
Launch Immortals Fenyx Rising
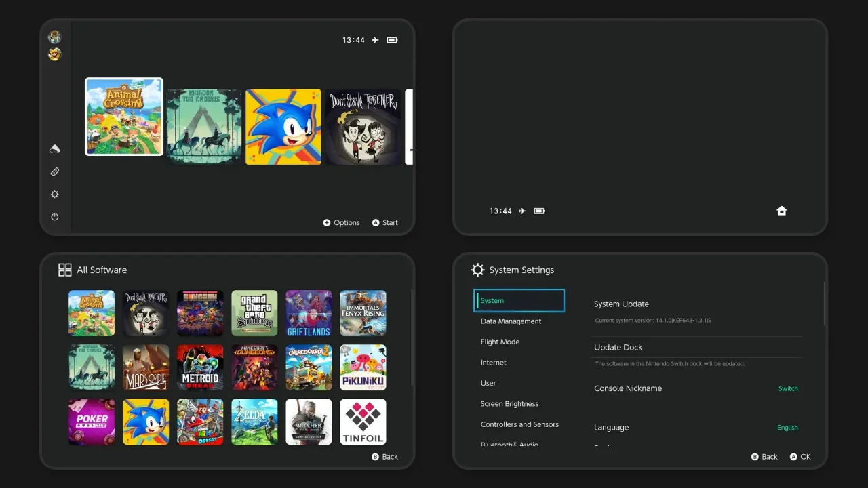[363, 313]
